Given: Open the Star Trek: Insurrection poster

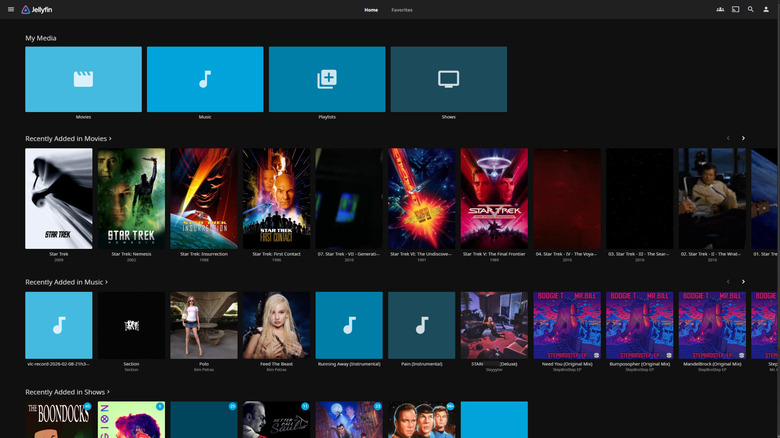Looking at the screenshot, I should pos(204,199).
